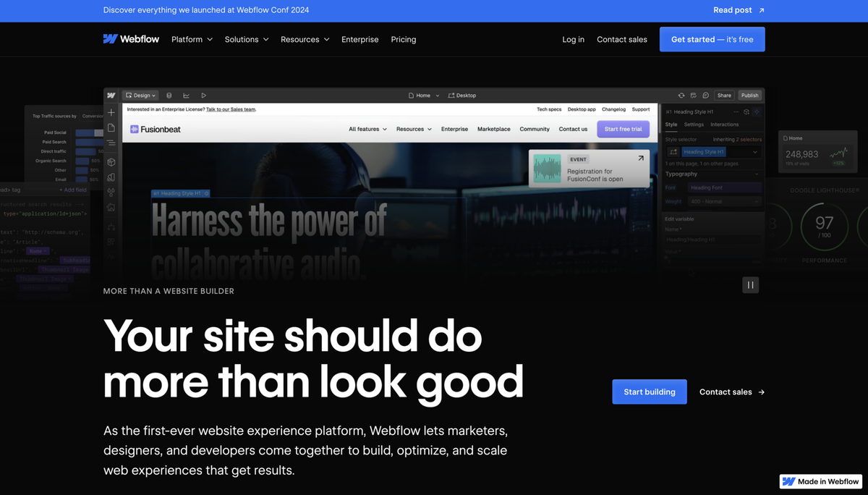This screenshot has width=868, height=495.
Task: Click Contact us in Fusionbeat nav
Action: 573,129
